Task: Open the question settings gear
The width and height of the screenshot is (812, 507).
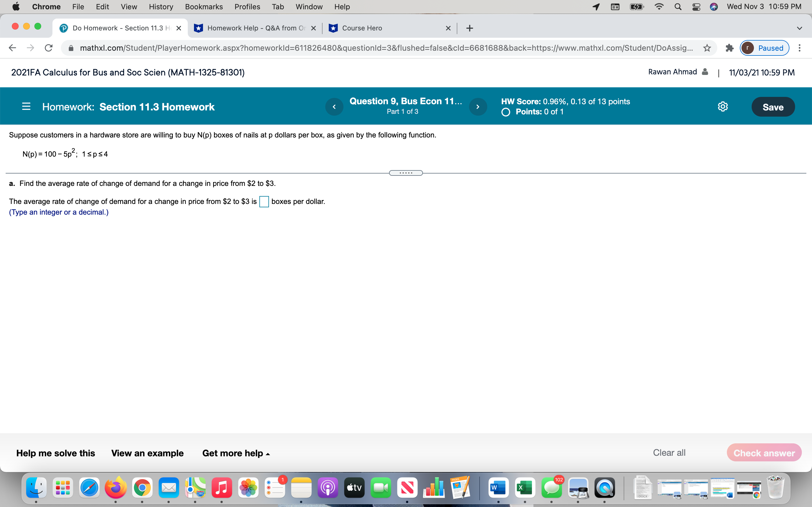Action: (723, 106)
